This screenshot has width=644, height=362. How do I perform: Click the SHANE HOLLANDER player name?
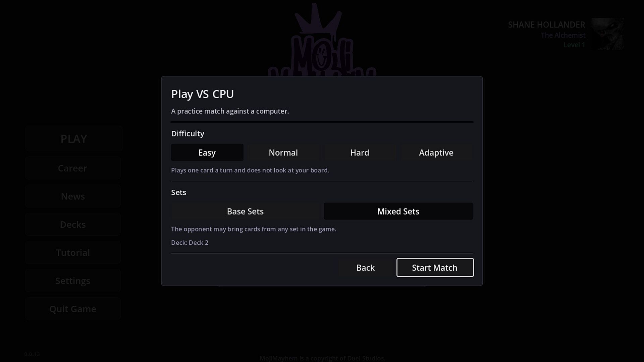click(546, 25)
